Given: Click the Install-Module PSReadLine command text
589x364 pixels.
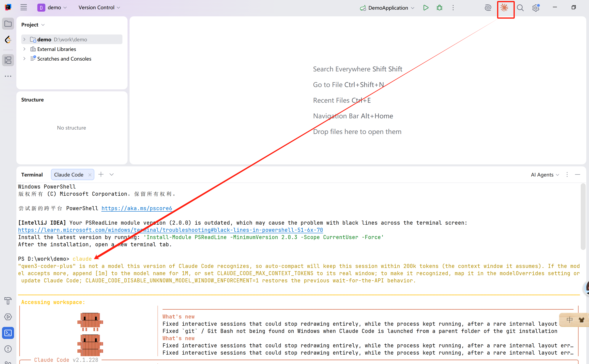Looking at the screenshot, I should tap(263, 237).
